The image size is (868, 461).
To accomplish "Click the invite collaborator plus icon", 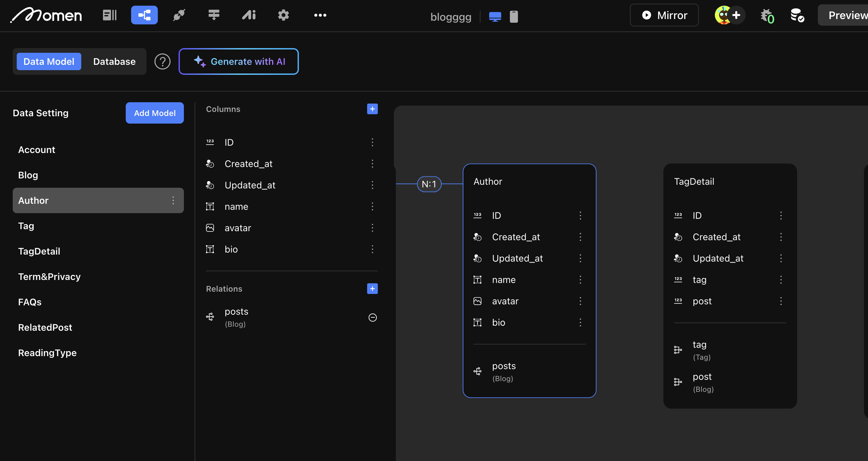I will pyautogui.click(x=737, y=15).
